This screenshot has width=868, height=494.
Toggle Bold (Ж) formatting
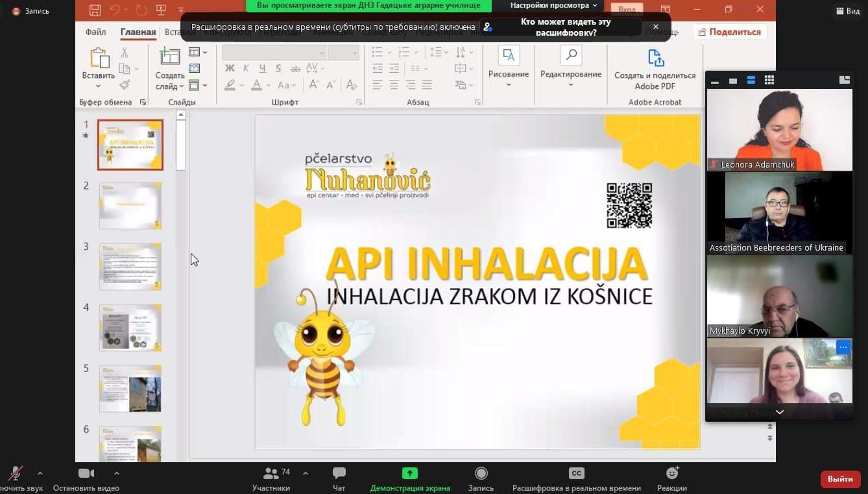coord(229,68)
